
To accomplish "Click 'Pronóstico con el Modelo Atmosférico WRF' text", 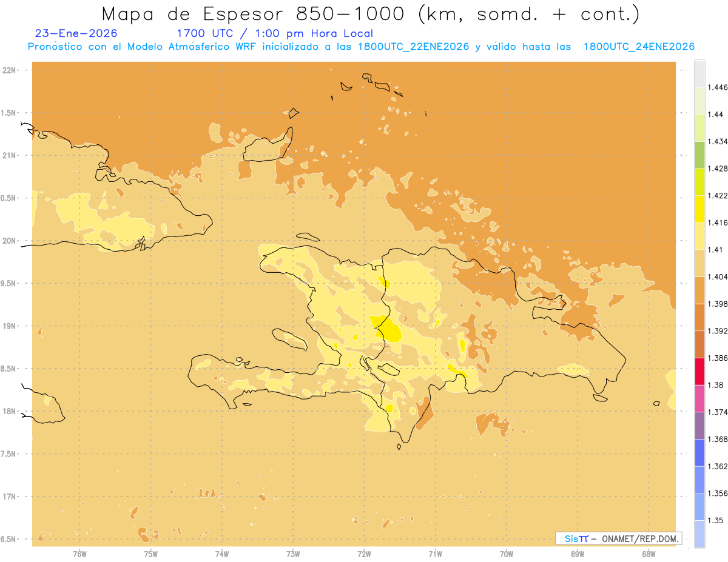I will [x=143, y=47].
